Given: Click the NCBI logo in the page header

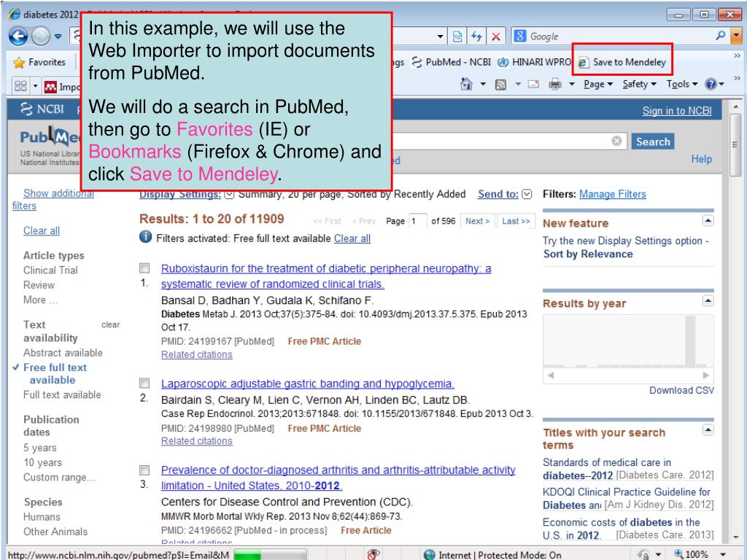Looking at the screenshot, I should tap(42, 109).
